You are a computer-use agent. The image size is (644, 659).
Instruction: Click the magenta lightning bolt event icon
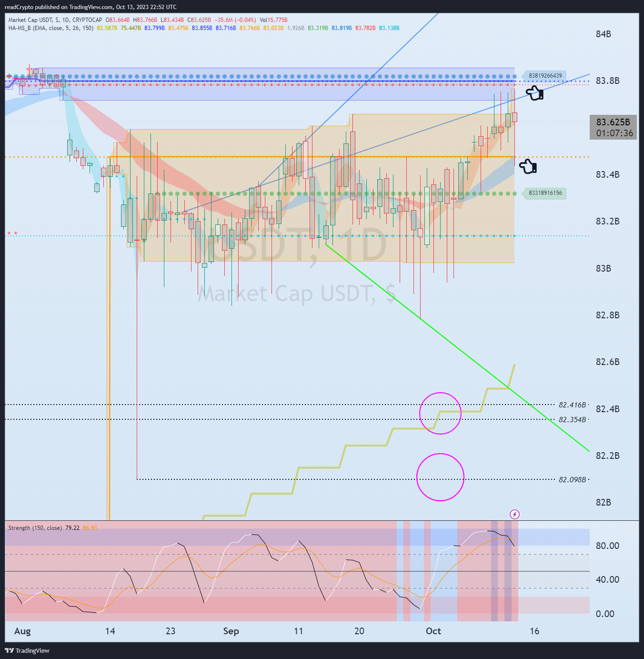(514, 514)
